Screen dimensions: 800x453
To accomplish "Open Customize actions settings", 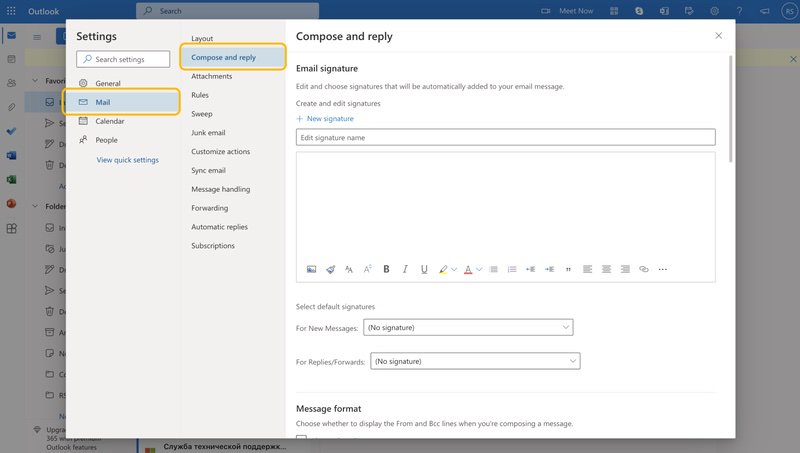I will [x=220, y=152].
